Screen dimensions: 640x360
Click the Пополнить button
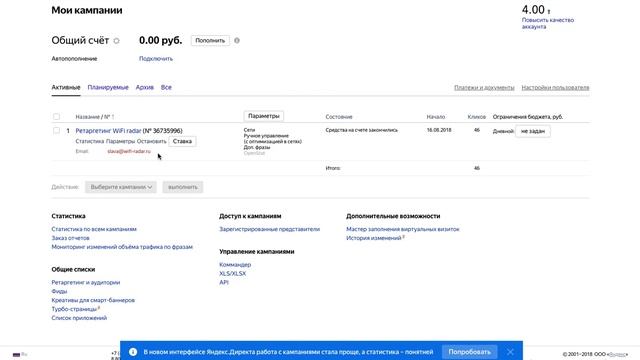tap(210, 40)
